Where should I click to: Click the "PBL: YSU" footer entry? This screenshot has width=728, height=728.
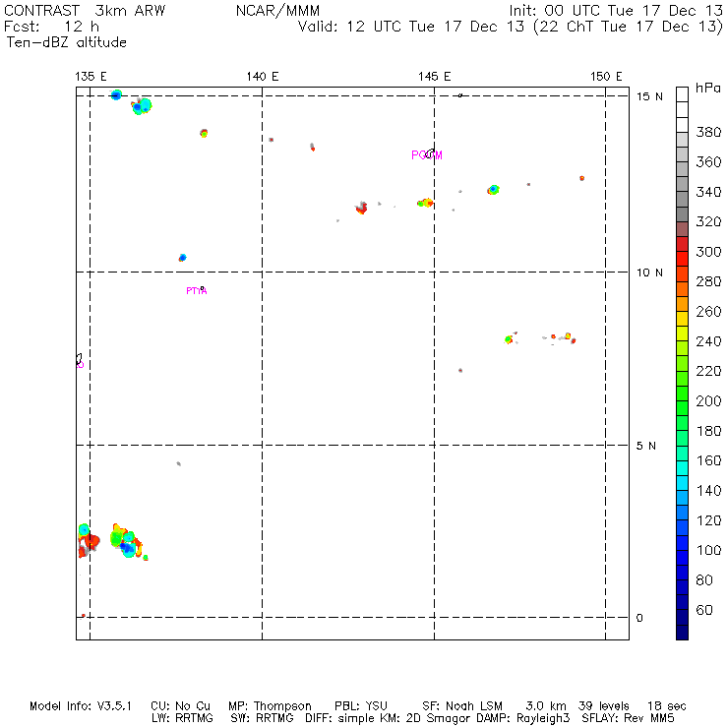click(x=361, y=706)
